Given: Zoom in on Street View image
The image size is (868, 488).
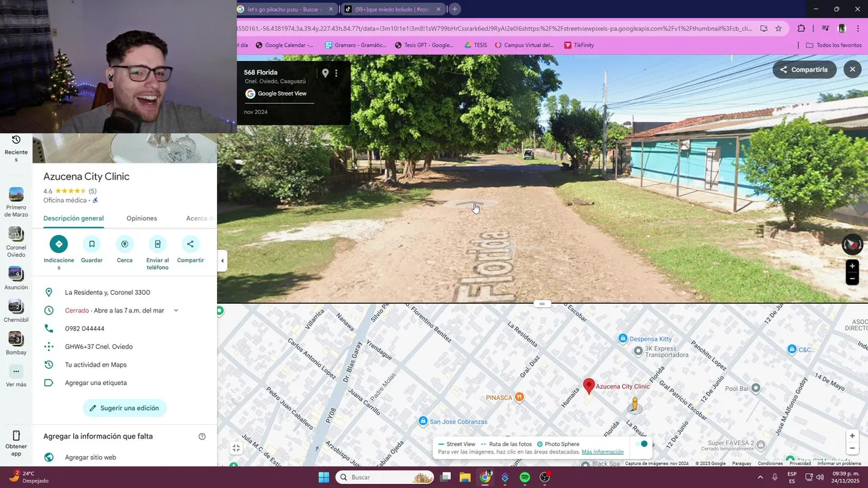Looking at the screenshot, I should (852, 266).
